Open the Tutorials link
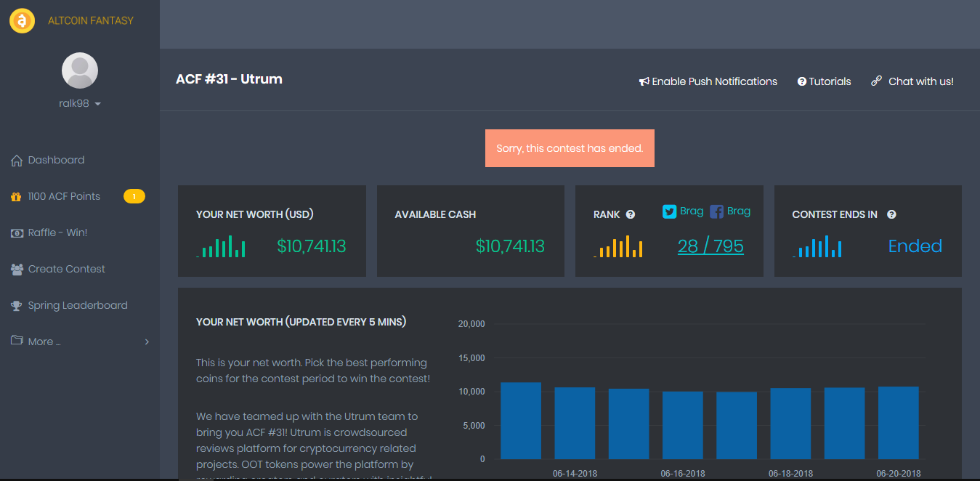The image size is (980, 481). (x=830, y=81)
